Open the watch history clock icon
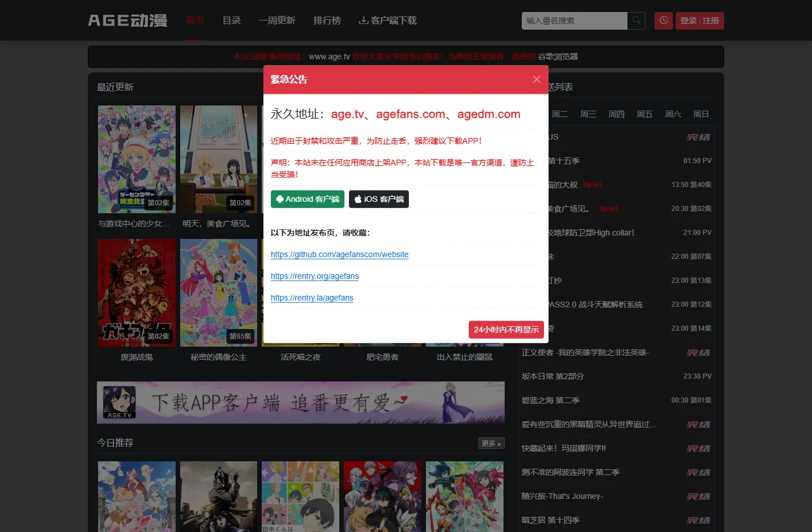Viewport: 812px width, 532px height. (x=664, y=21)
